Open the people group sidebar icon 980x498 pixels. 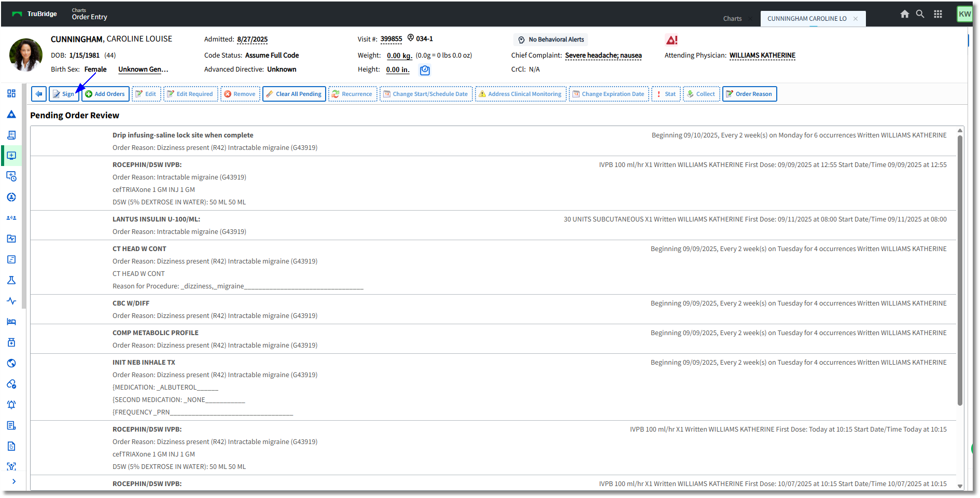[x=11, y=218]
